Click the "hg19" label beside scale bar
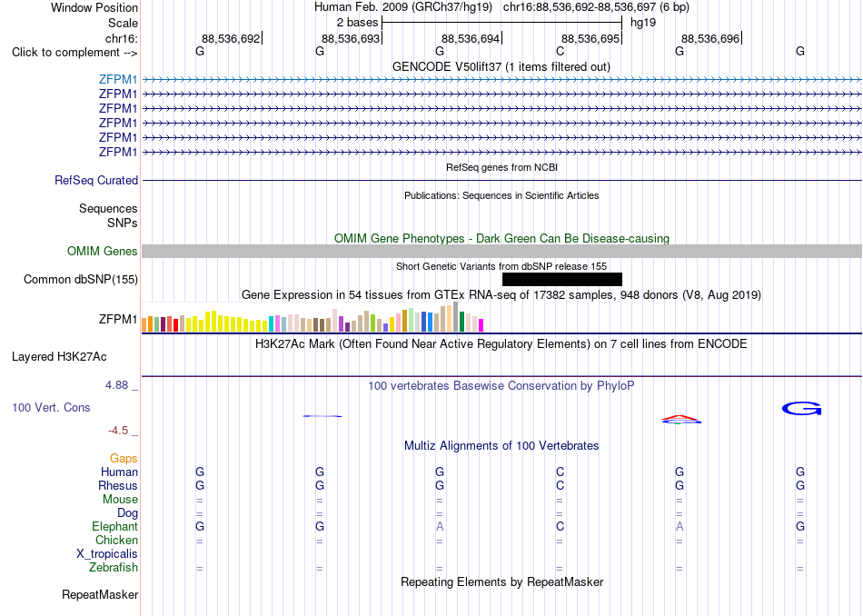The height and width of the screenshot is (616, 863). pyautogui.click(x=643, y=23)
